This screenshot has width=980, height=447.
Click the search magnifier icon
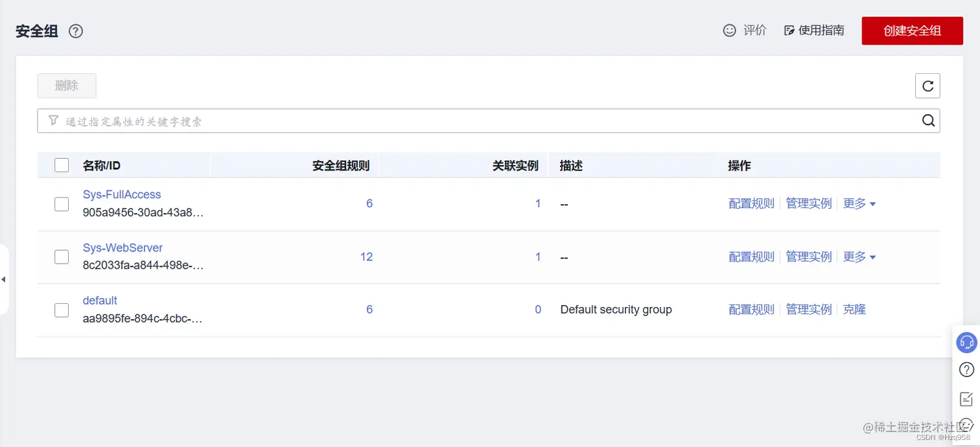pos(928,120)
